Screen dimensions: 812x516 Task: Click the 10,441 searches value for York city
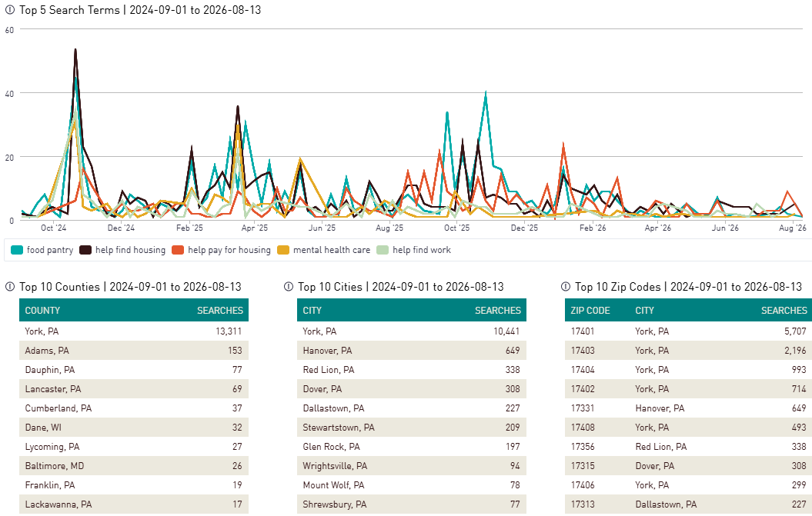[x=506, y=331]
